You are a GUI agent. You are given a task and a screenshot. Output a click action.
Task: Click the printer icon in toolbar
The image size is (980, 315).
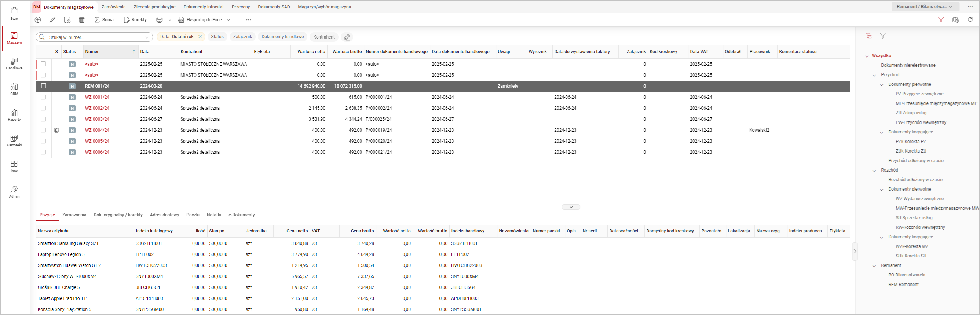[x=160, y=20]
